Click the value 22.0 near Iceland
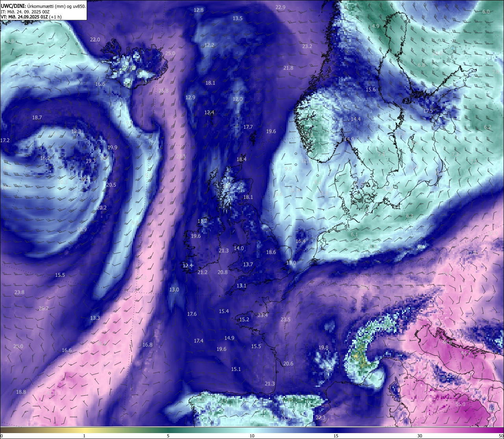Viewport: 504px width, 439px height. pos(95,39)
